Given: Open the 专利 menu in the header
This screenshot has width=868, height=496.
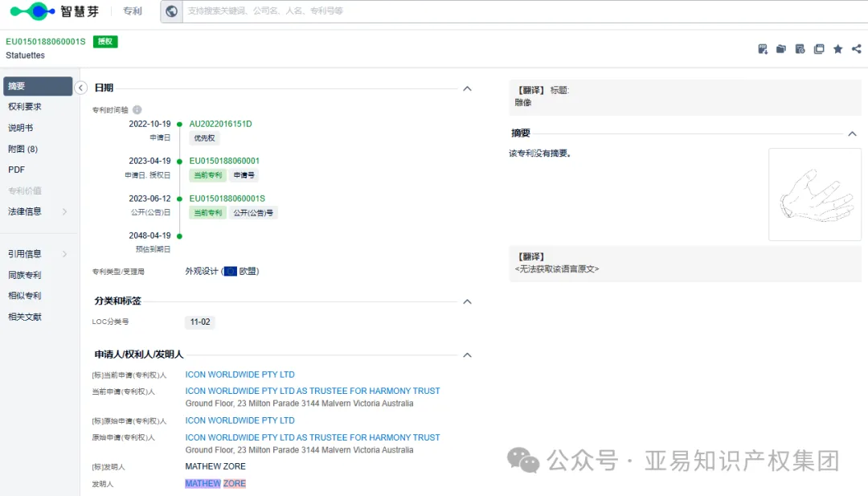Looking at the screenshot, I should pyautogui.click(x=132, y=10).
